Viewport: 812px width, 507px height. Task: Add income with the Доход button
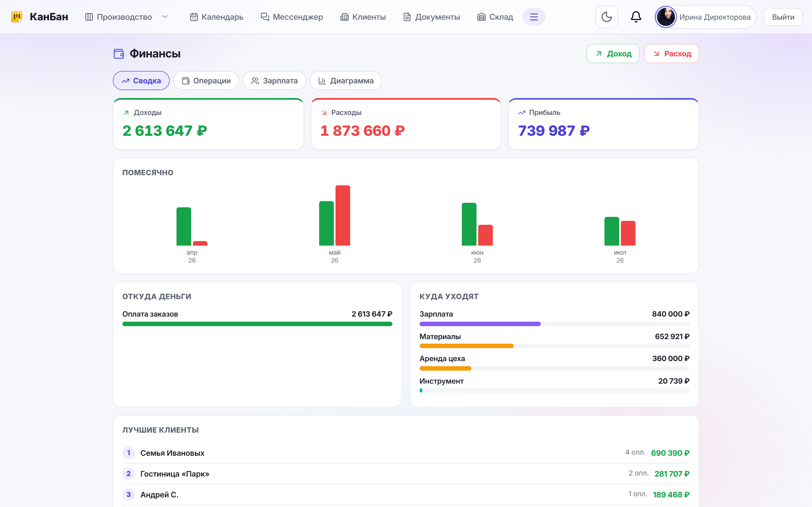[613, 54]
